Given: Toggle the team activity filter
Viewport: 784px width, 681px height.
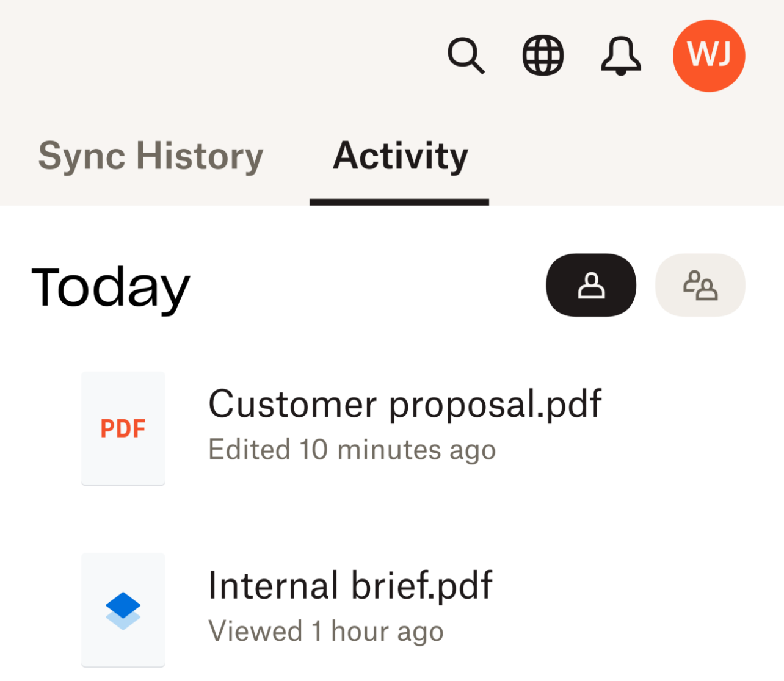Looking at the screenshot, I should (700, 285).
